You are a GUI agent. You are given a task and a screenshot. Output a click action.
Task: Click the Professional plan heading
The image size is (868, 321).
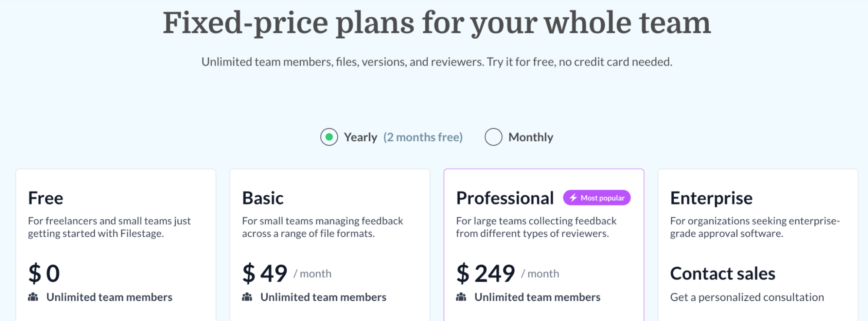click(505, 198)
